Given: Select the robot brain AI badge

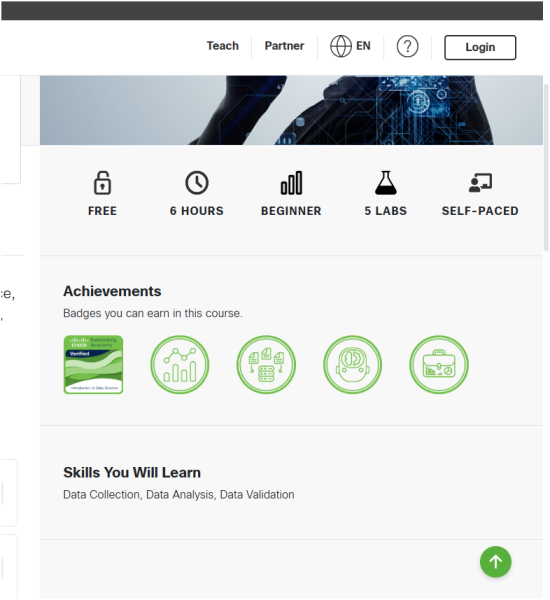Looking at the screenshot, I should point(353,365).
